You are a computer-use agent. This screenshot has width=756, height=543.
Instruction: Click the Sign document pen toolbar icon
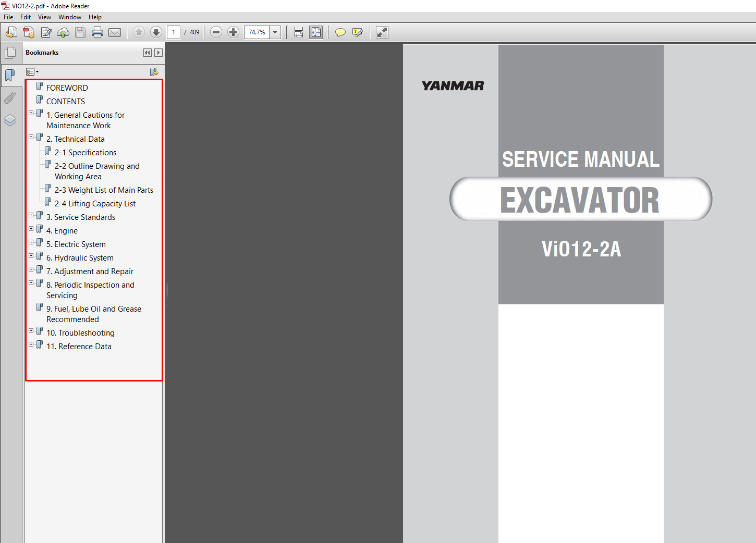(46, 32)
